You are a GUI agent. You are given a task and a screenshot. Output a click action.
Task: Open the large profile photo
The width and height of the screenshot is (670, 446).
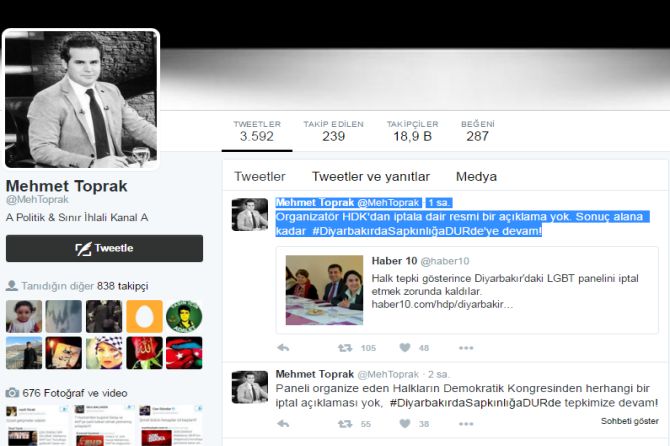click(x=81, y=99)
